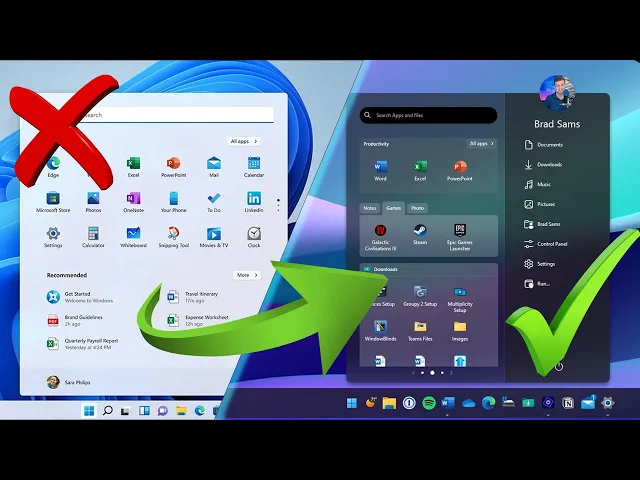Open the Clock app
The width and height of the screenshot is (640, 480).
[x=254, y=237]
